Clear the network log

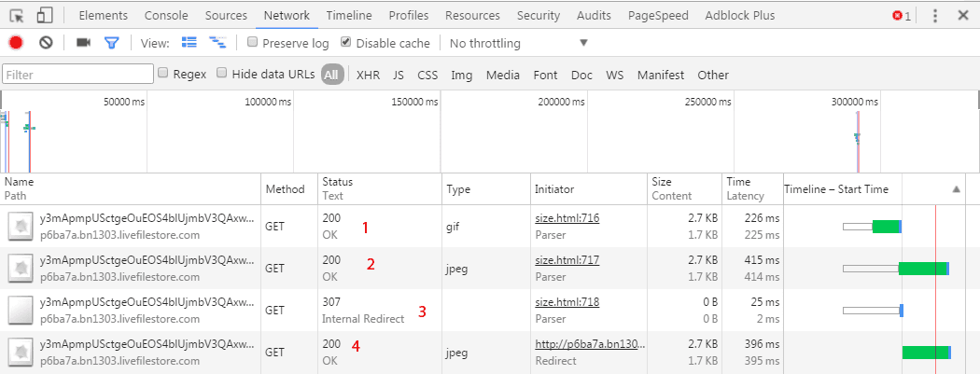pos(46,43)
